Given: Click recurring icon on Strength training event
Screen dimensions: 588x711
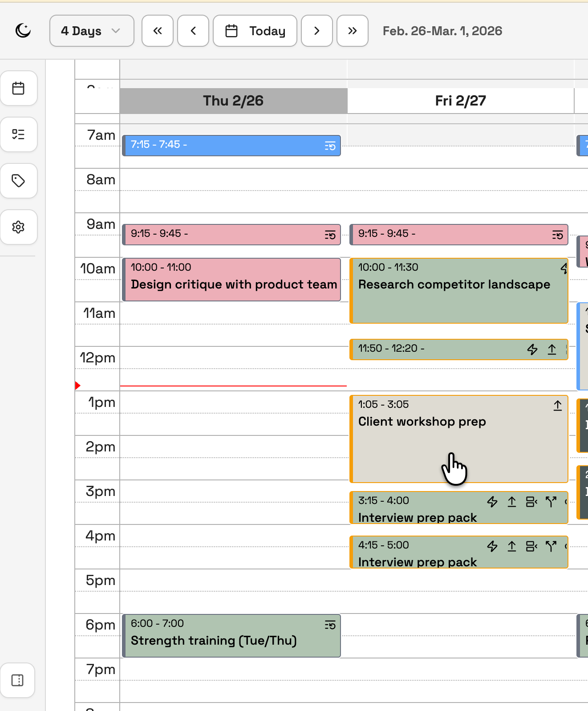Looking at the screenshot, I should [330, 626].
